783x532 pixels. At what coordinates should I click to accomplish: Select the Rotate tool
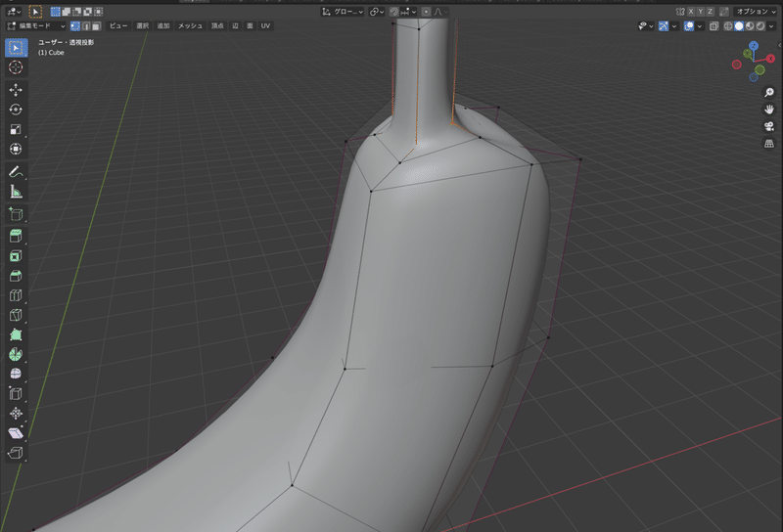click(x=16, y=110)
